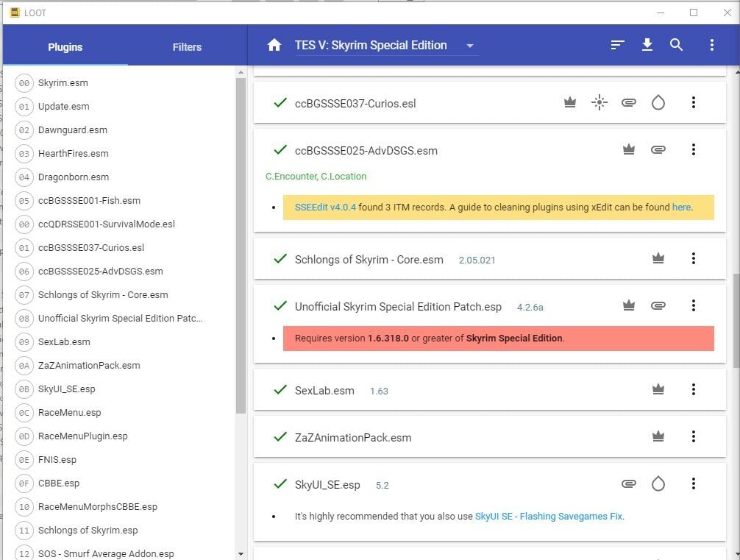
Task: Click the 2.05.021 version label
Action: (477, 260)
